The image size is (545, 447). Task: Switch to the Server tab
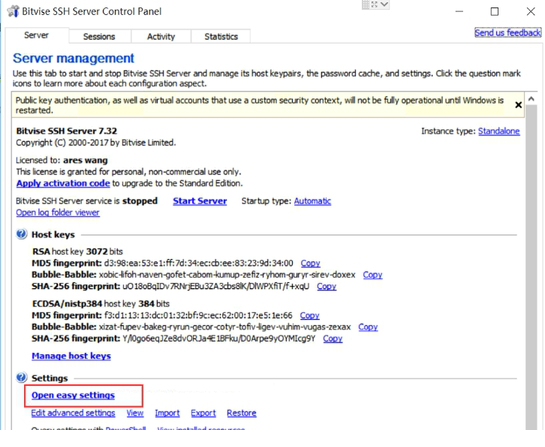click(36, 35)
